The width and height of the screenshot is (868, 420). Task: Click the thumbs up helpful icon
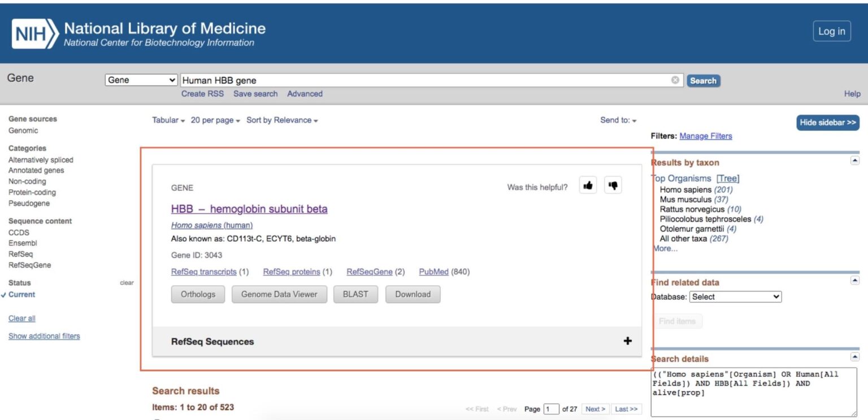(x=588, y=185)
